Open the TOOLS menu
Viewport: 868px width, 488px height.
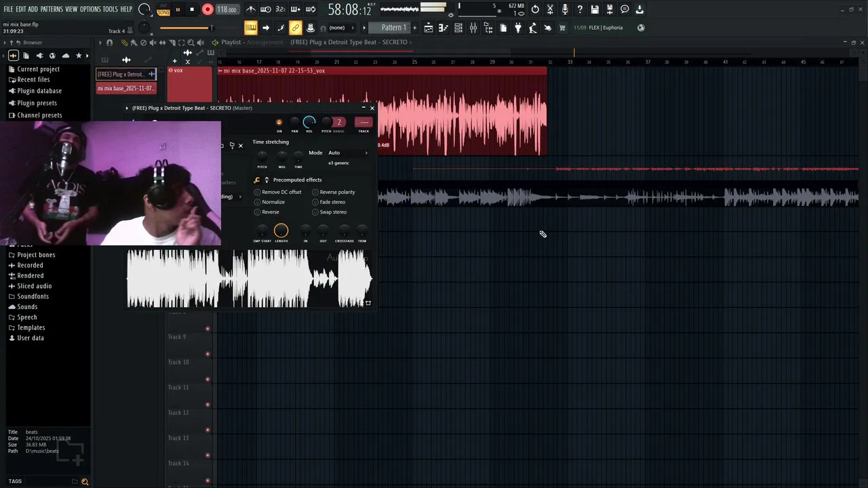(x=111, y=9)
